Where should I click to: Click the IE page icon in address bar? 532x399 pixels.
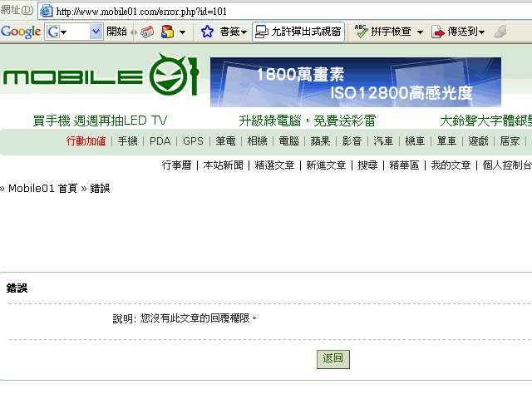[x=47, y=11]
